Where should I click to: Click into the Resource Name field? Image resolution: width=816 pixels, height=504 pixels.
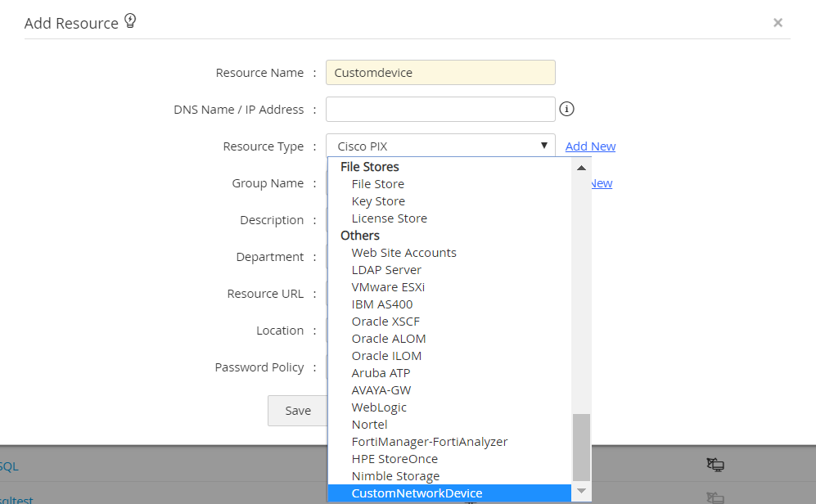(440, 73)
